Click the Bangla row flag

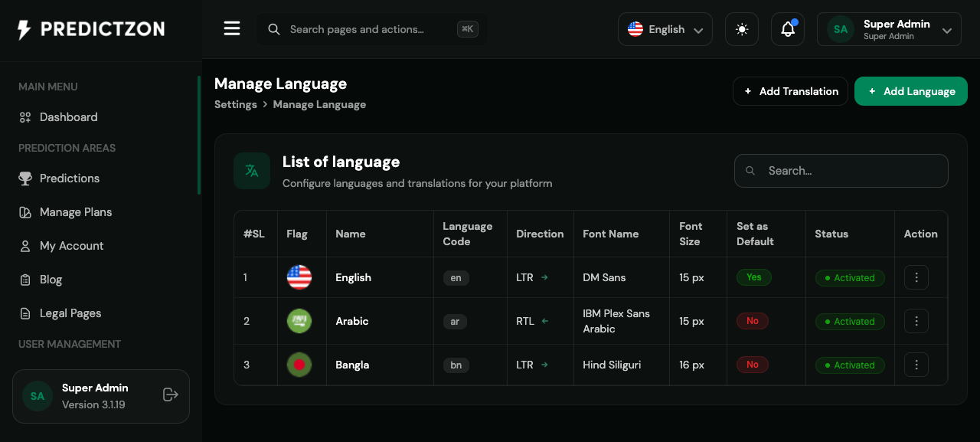tap(299, 365)
